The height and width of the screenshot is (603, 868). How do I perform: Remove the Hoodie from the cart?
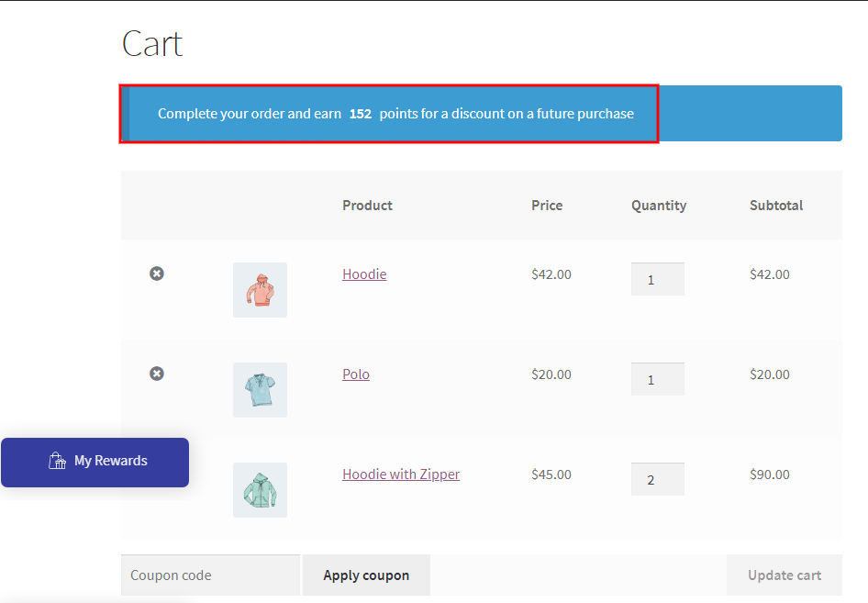[x=157, y=274]
